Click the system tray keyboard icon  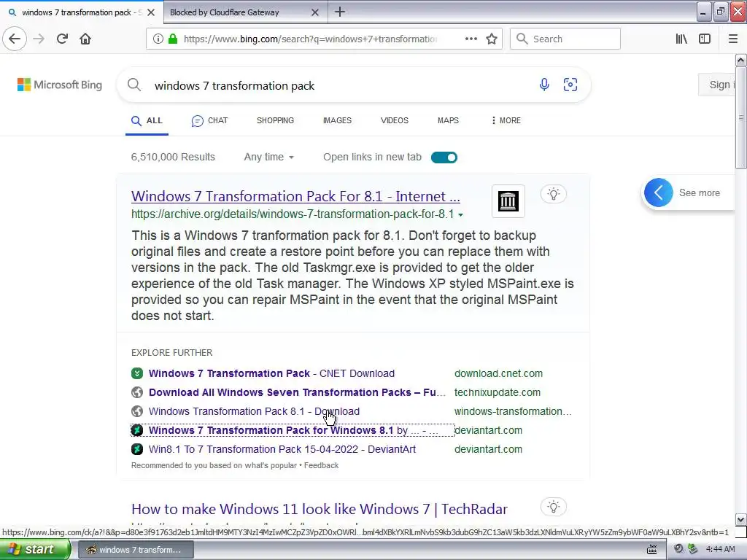point(651,550)
